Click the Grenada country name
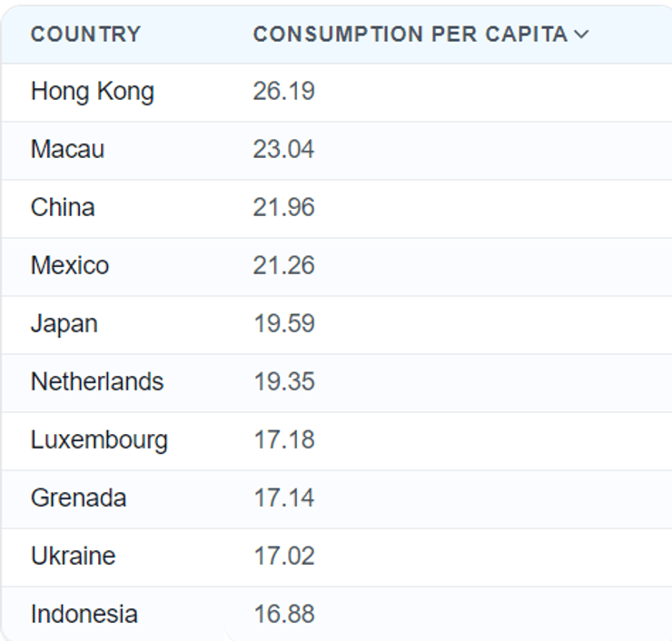The width and height of the screenshot is (672, 641). click(78, 498)
